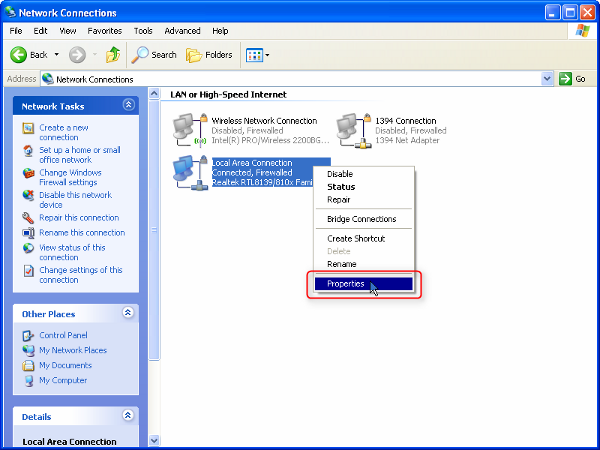600x450 pixels.
Task: Click Change settings of this connection
Action: 80,275
